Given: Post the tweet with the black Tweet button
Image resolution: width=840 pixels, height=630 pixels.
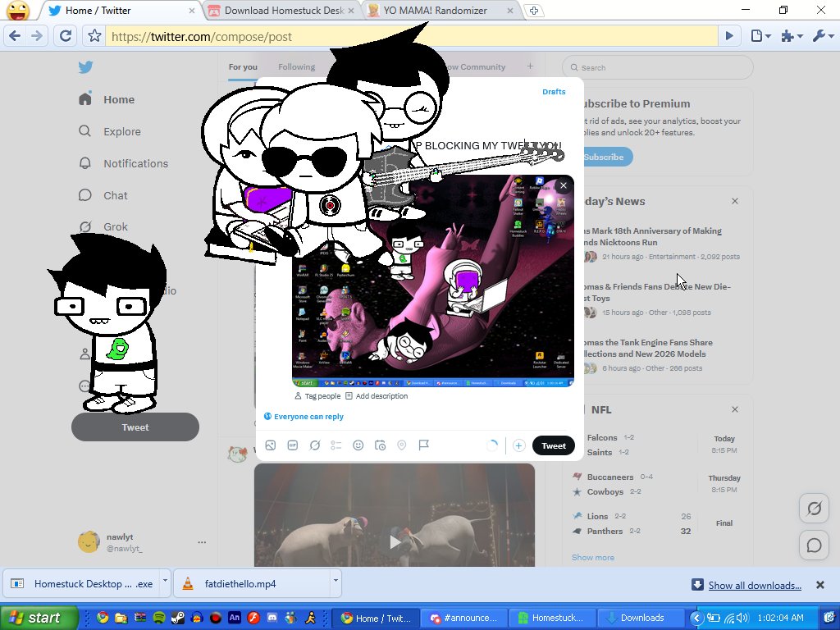Looking at the screenshot, I should pos(554,445).
